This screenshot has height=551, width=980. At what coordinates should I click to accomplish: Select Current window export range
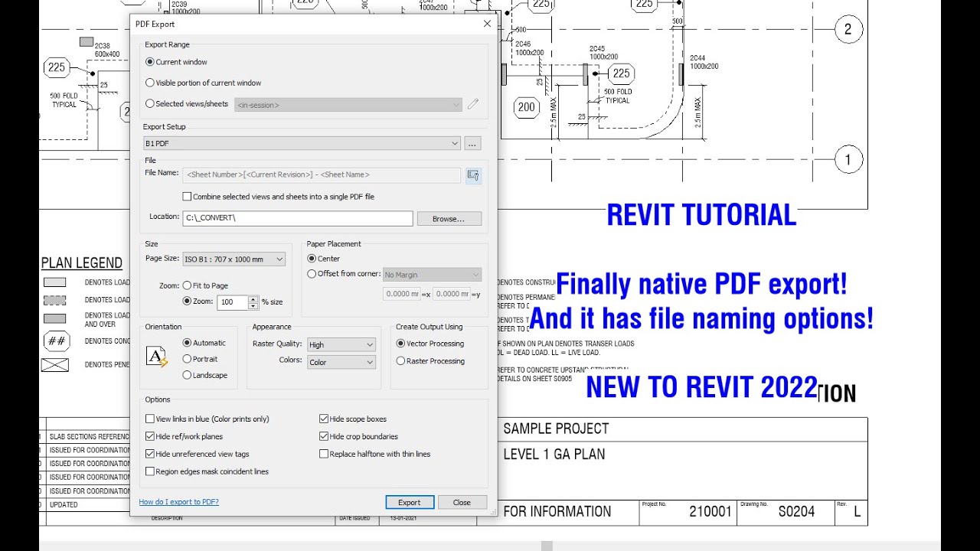pyautogui.click(x=150, y=62)
